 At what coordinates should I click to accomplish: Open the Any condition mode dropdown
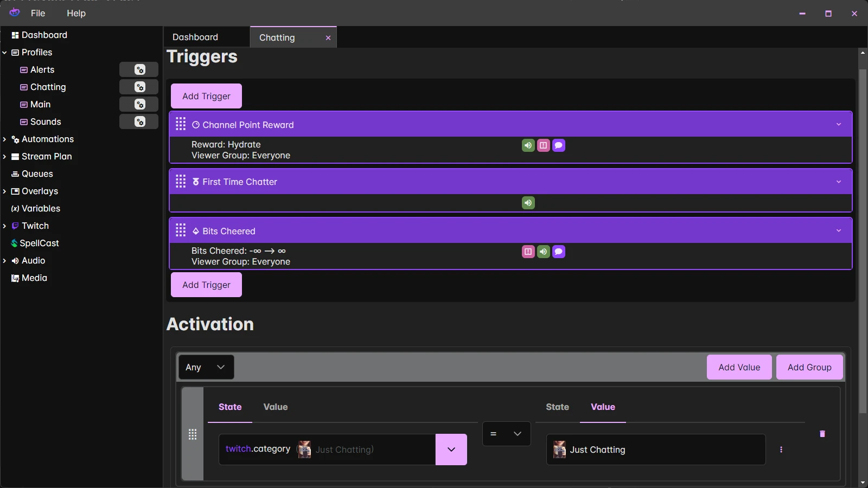(x=206, y=367)
